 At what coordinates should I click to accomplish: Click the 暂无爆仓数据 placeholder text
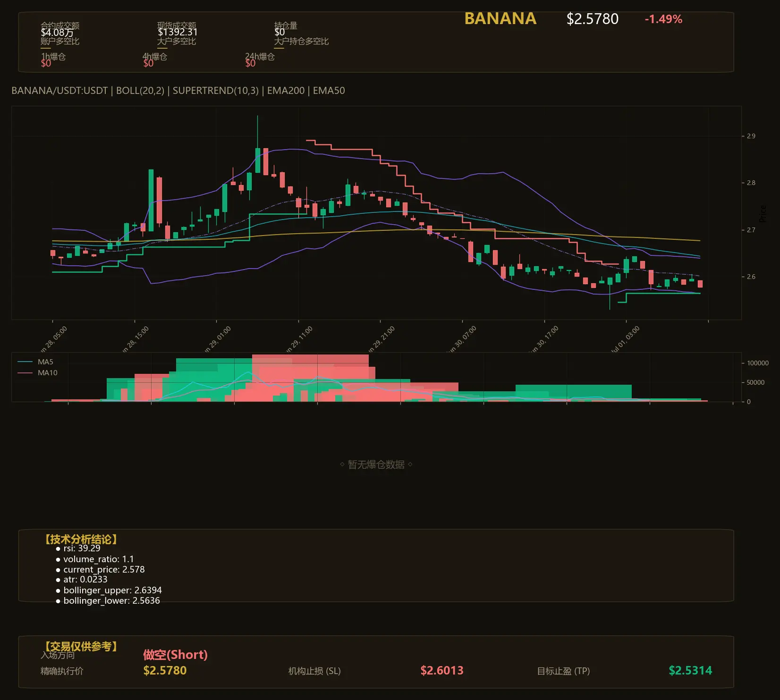pos(376,464)
